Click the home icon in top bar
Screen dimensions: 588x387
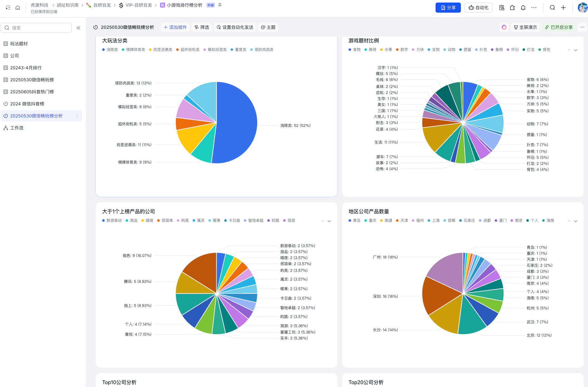18,8
